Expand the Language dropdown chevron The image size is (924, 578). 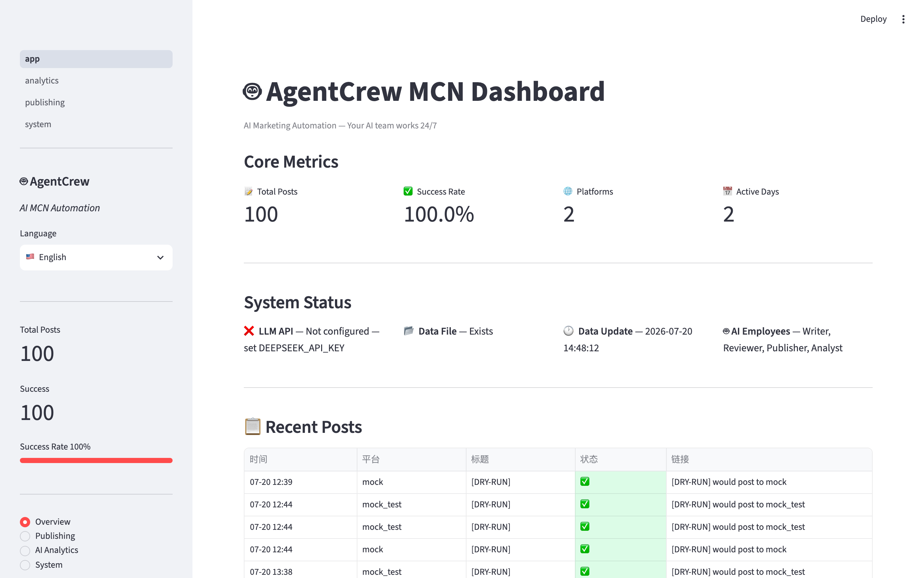pyautogui.click(x=160, y=258)
